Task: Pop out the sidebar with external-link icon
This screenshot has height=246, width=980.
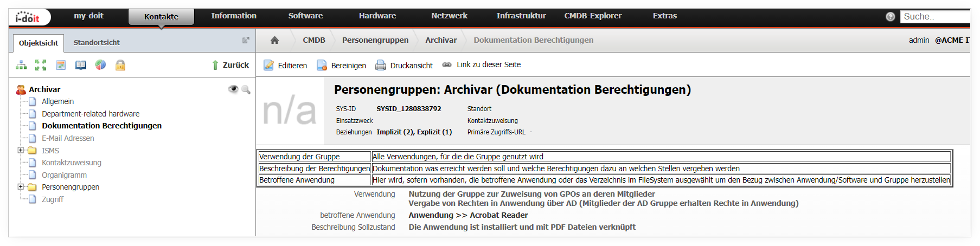Action: (x=246, y=40)
